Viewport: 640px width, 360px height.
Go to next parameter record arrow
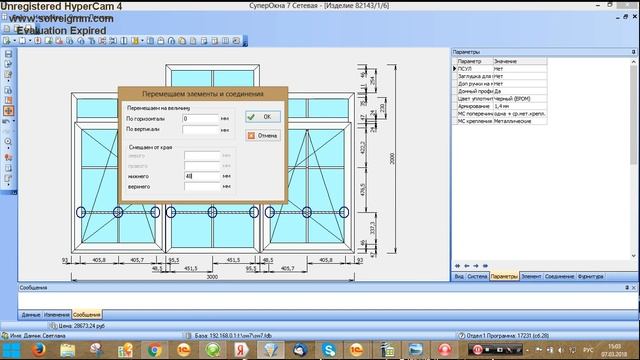[476, 266]
